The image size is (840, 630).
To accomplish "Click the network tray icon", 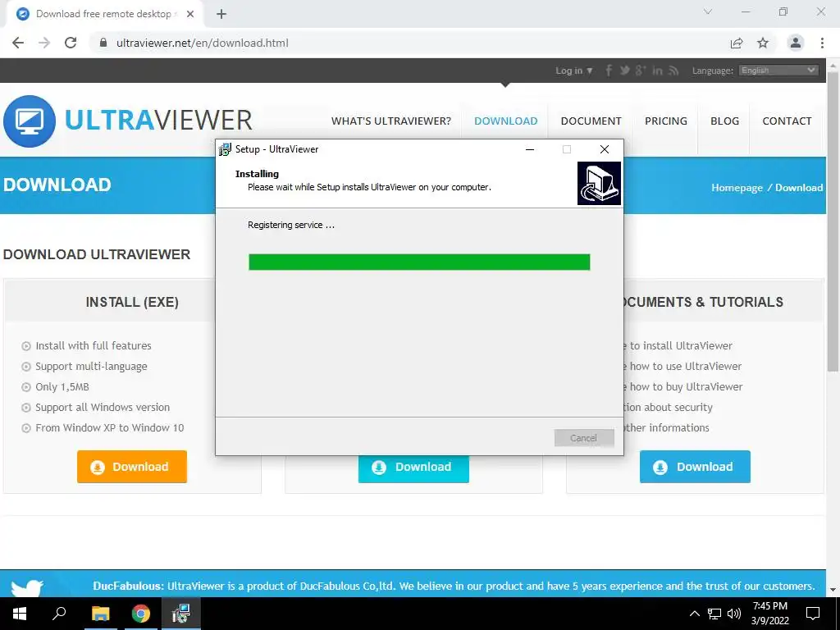I will [714, 614].
